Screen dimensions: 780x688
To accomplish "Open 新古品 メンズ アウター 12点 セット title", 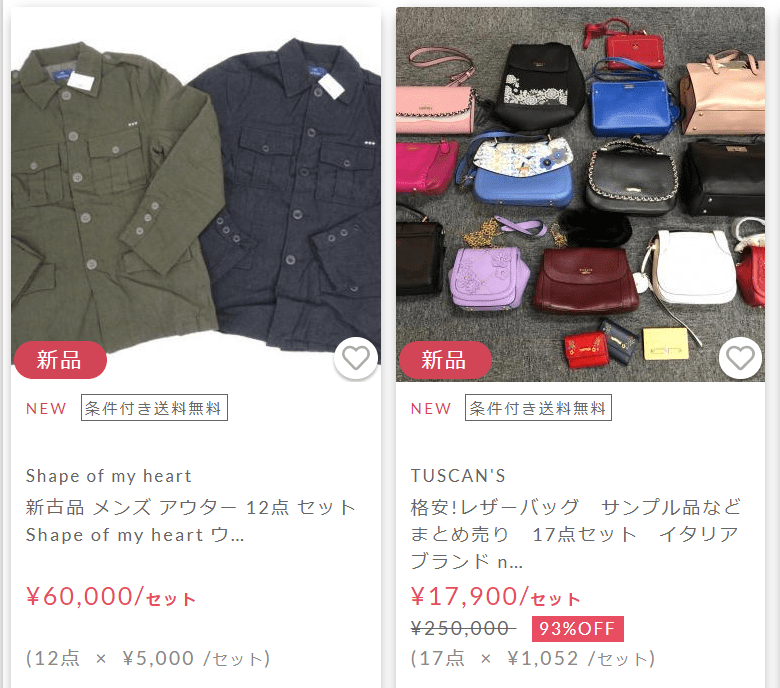I will (191, 521).
